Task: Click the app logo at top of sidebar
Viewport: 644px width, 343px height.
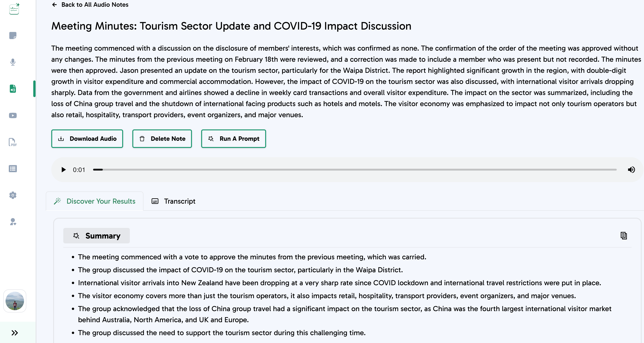Action: (x=14, y=9)
